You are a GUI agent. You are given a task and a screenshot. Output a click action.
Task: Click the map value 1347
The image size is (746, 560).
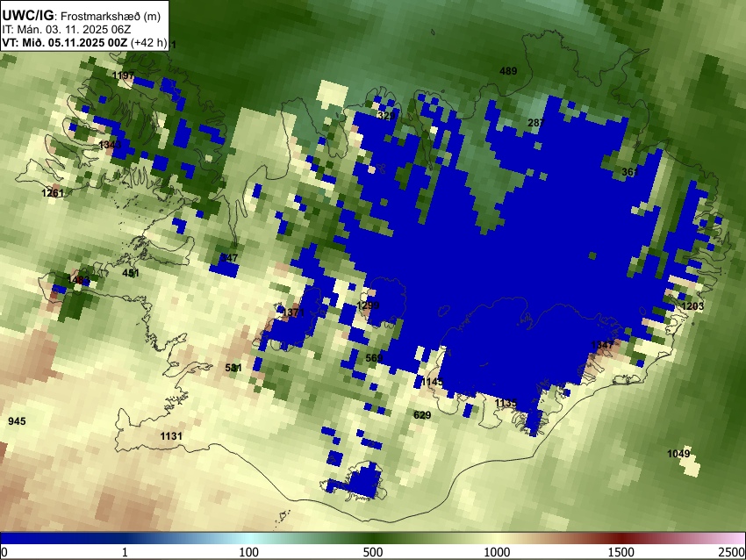(602, 345)
